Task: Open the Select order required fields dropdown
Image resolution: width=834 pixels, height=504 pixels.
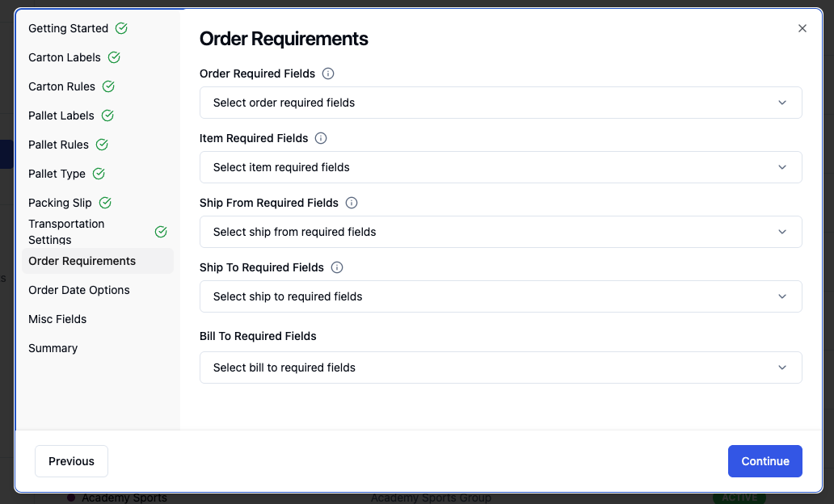Action: click(500, 103)
